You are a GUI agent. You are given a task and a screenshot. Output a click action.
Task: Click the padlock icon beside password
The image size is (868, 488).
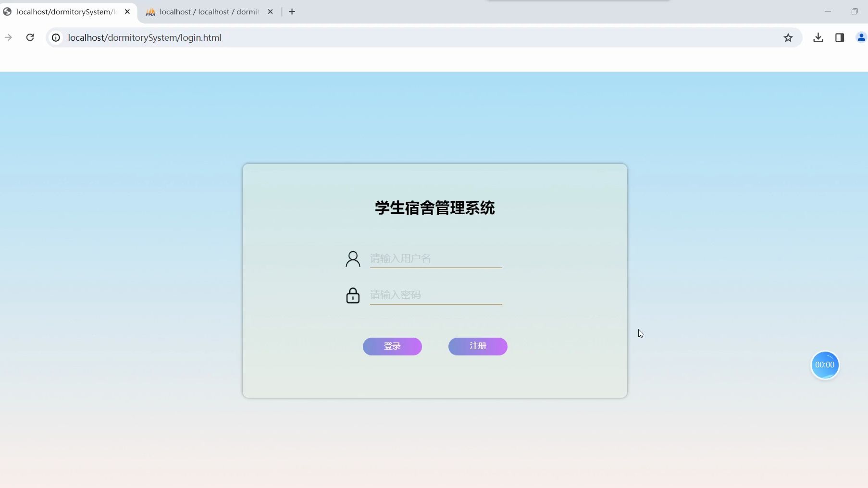(353, 295)
